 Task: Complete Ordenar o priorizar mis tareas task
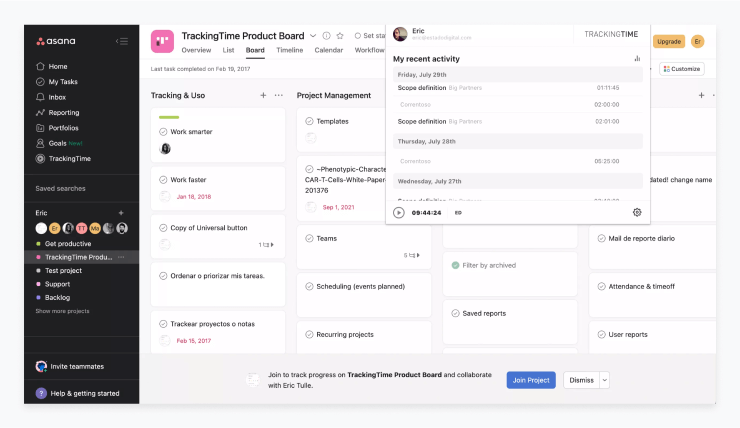pyautogui.click(x=163, y=276)
